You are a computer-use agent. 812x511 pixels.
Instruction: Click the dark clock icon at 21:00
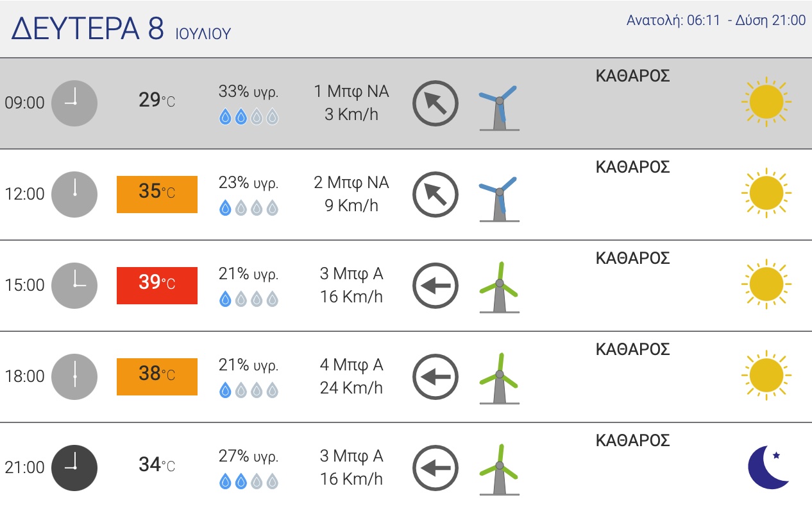(x=74, y=467)
